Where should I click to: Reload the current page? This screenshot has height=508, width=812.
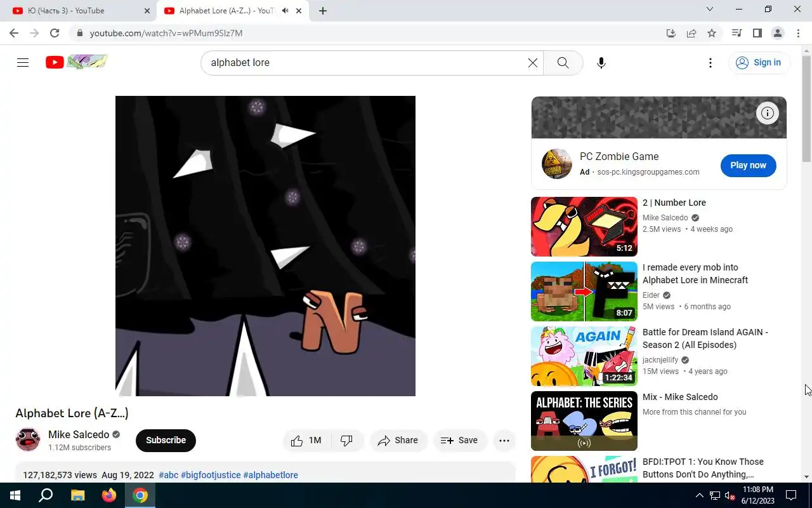(x=55, y=33)
